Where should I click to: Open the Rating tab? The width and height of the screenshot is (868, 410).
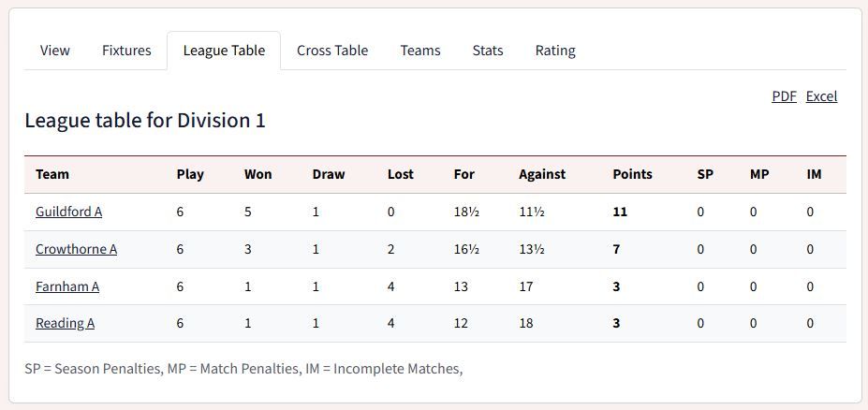tap(555, 51)
